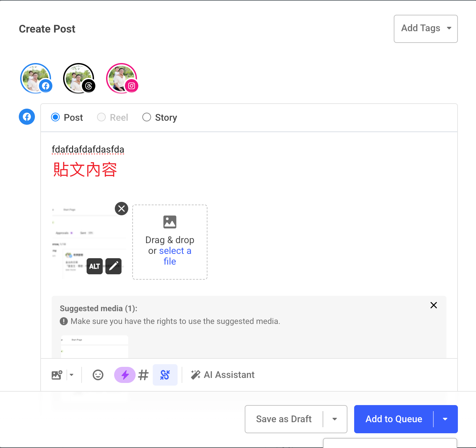Screen dimensions: 476x448
Task: Click the add media image icon
Action: 57,375
